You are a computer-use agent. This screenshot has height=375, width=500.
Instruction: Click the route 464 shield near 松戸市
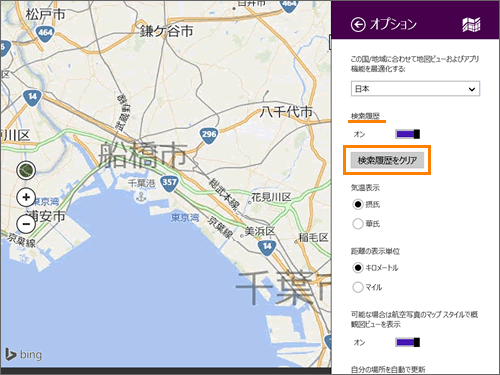coord(45,33)
